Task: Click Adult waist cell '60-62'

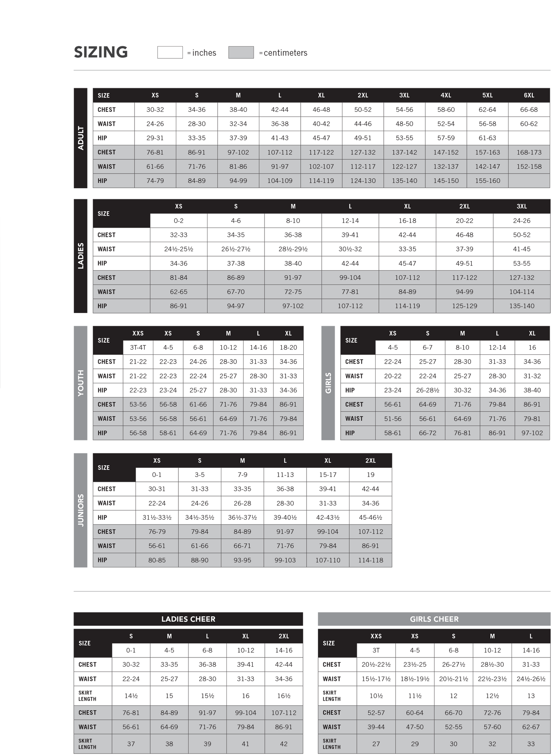Action: [x=529, y=124]
